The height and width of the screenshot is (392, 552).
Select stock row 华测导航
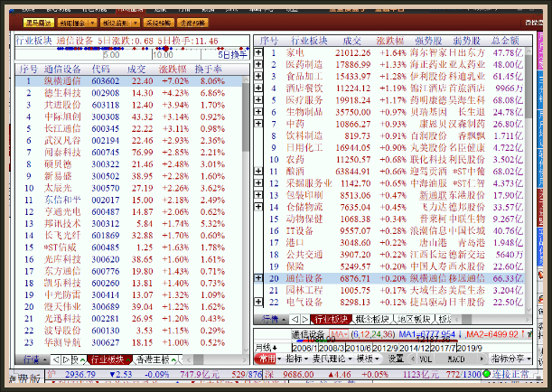(129, 342)
